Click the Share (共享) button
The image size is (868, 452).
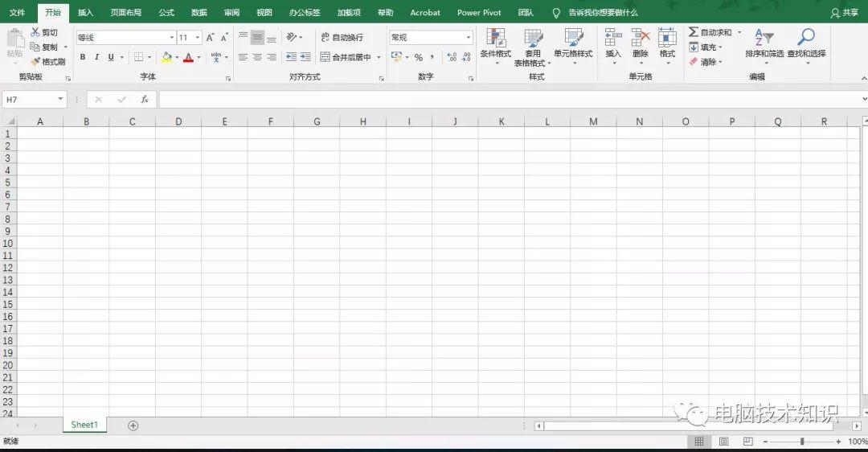pyautogui.click(x=845, y=13)
